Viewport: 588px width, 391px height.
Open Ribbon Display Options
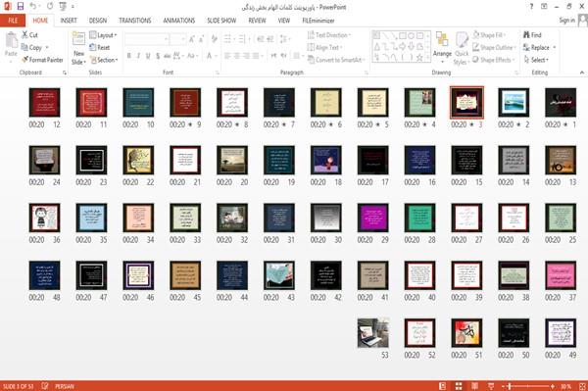click(x=544, y=7)
